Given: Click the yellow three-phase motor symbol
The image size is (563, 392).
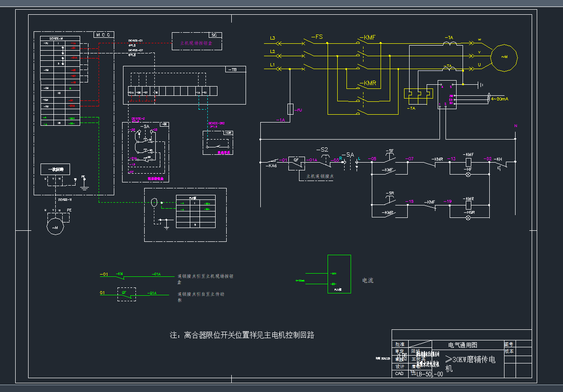Looking at the screenshot, I should [x=504, y=57].
